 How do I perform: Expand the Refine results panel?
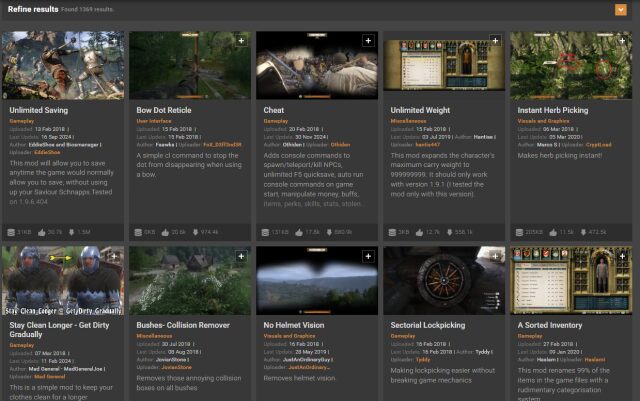[622, 10]
